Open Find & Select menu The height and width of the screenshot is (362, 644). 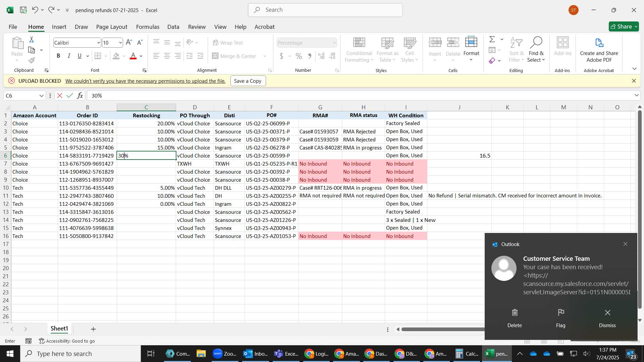(536, 50)
